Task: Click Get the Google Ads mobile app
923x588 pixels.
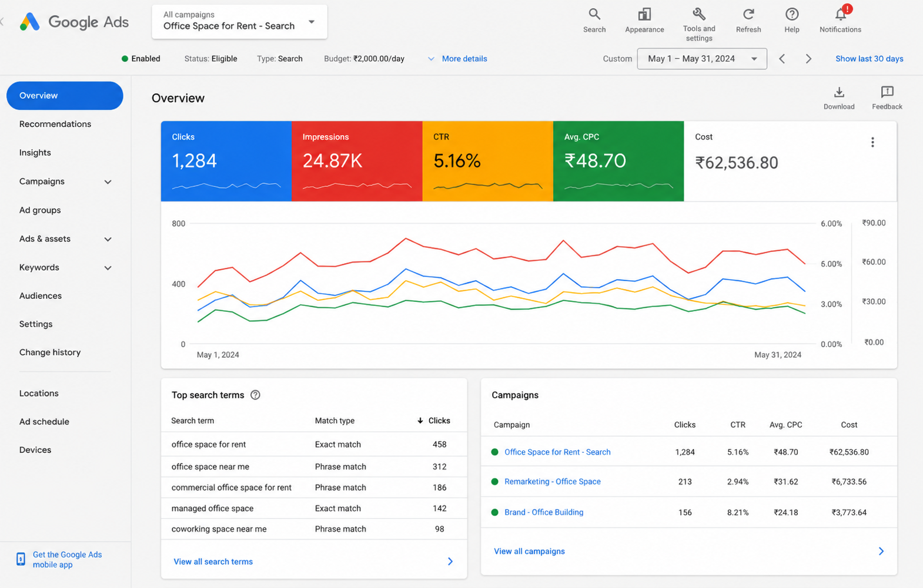Action: tap(67, 559)
